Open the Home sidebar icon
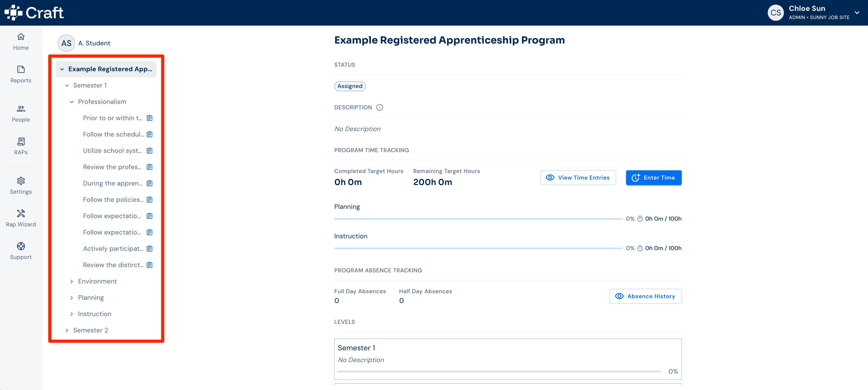This screenshot has width=868, height=390. (x=21, y=37)
